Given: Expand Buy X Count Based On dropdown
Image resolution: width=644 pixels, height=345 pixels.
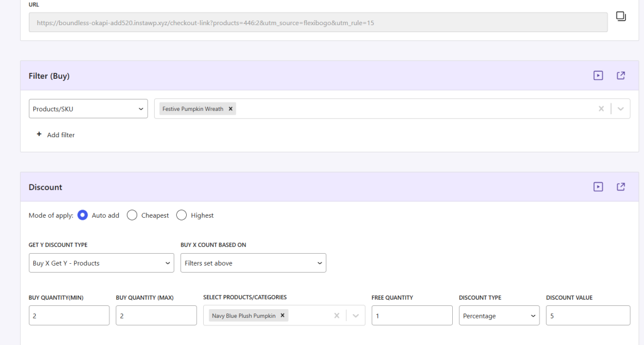Looking at the screenshot, I should point(253,263).
